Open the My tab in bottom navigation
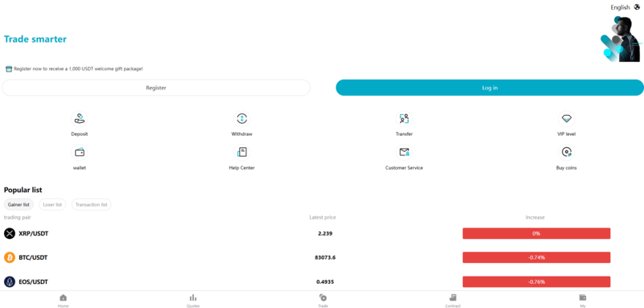 pyautogui.click(x=582, y=300)
